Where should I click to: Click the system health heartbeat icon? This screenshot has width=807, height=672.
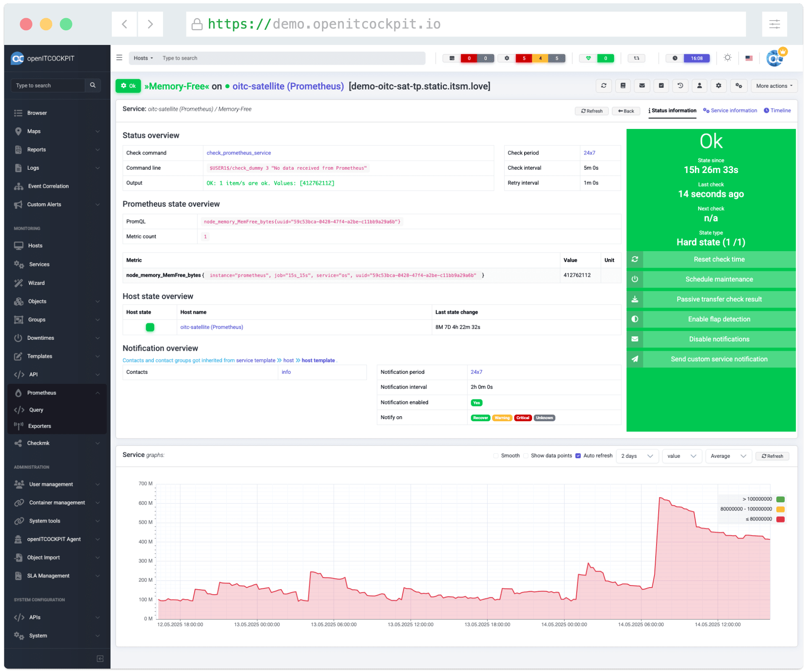[588, 58]
